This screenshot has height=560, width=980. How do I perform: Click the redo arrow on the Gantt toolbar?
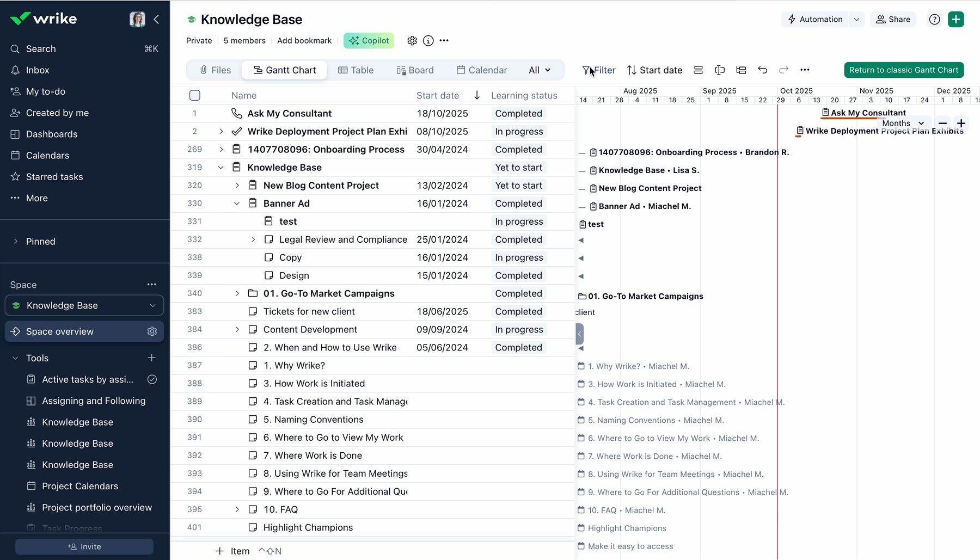coord(783,70)
